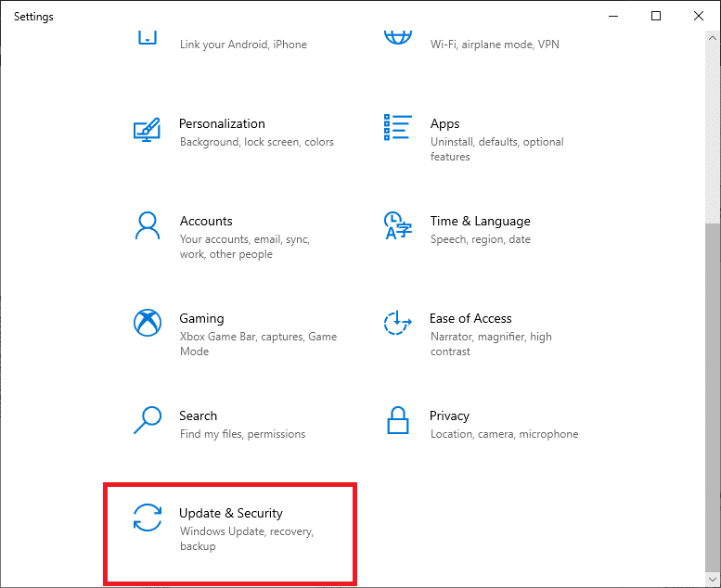Screen dimensions: 721x588
Task: Click the Search magnifying glass icon
Action: (147, 421)
